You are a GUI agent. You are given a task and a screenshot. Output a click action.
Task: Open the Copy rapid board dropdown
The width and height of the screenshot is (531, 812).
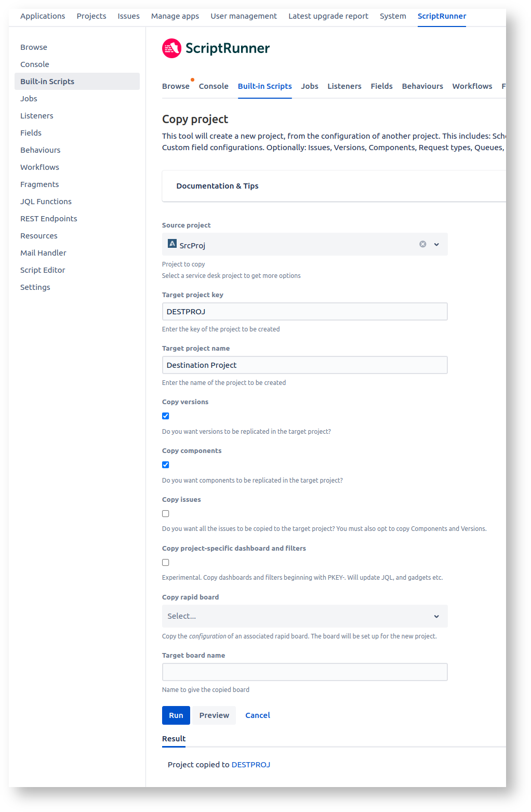304,616
